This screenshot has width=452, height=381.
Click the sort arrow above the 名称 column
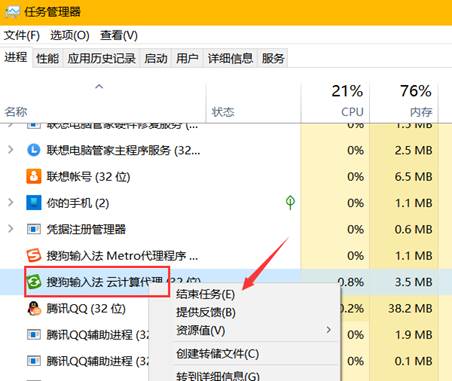[x=99, y=87]
